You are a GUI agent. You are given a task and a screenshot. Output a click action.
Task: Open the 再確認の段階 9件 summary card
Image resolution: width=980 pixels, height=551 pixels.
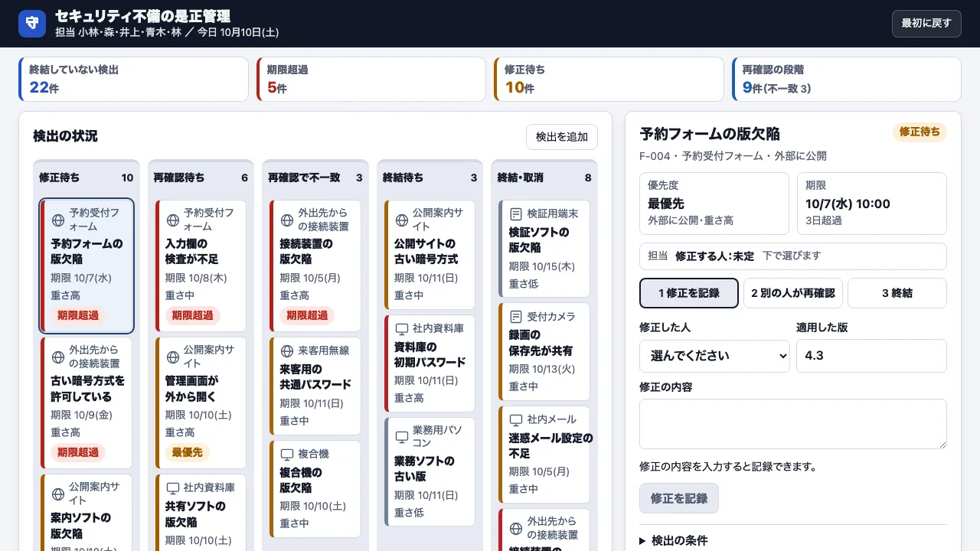point(846,79)
